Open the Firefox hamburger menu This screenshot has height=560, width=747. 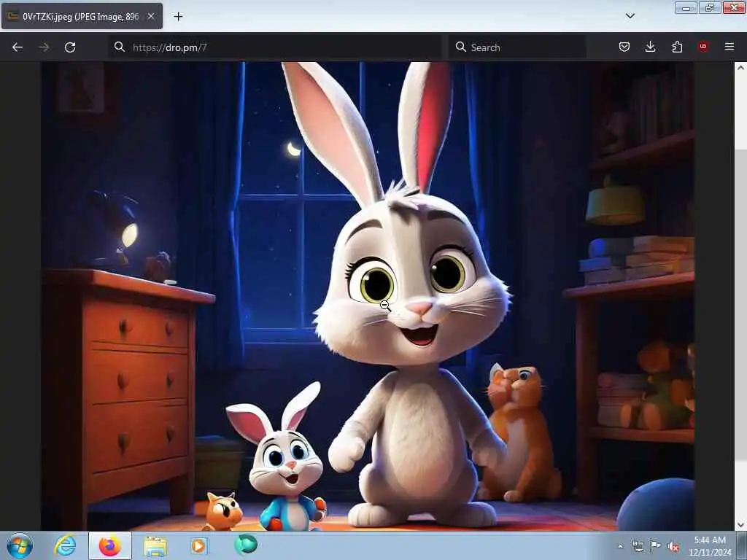(x=729, y=47)
